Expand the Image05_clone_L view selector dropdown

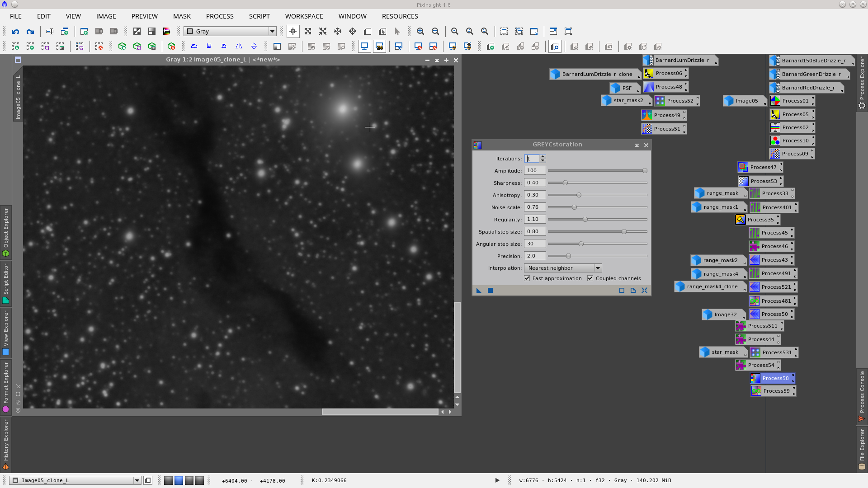(x=137, y=480)
